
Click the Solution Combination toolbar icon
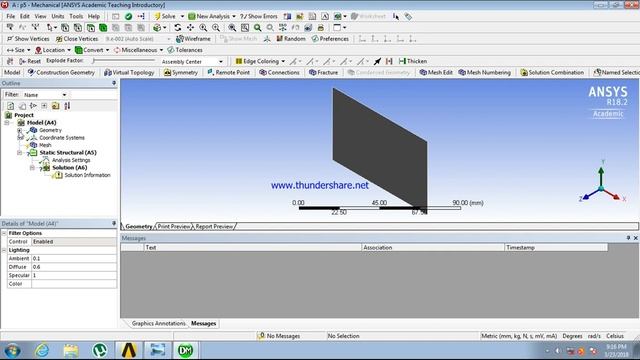coord(552,72)
